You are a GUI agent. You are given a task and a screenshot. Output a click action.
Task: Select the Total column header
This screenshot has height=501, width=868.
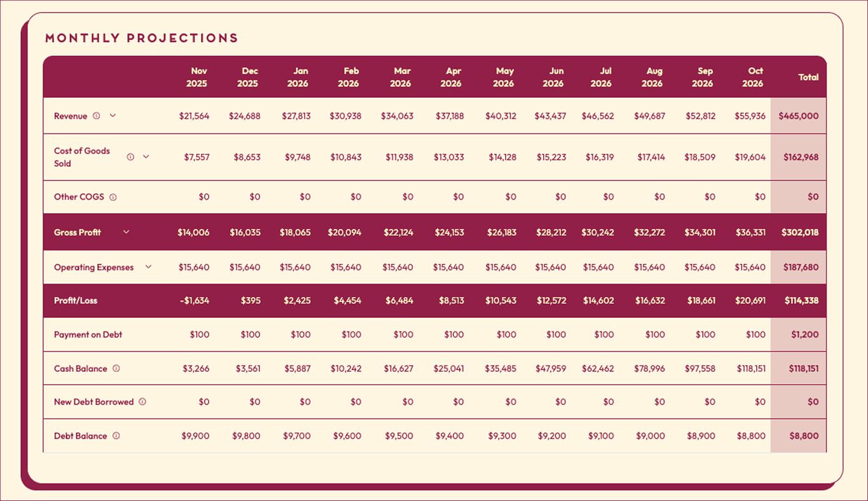(808, 77)
